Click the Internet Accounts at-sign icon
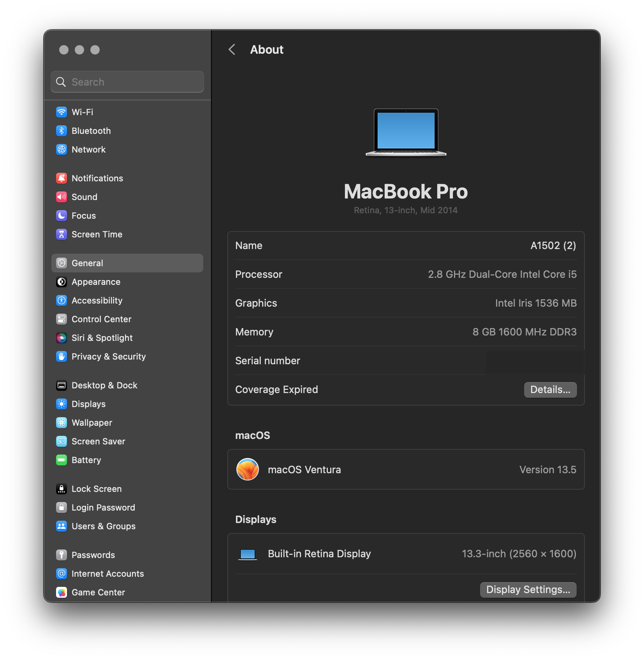This screenshot has width=644, height=660. [x=62, y=574]
